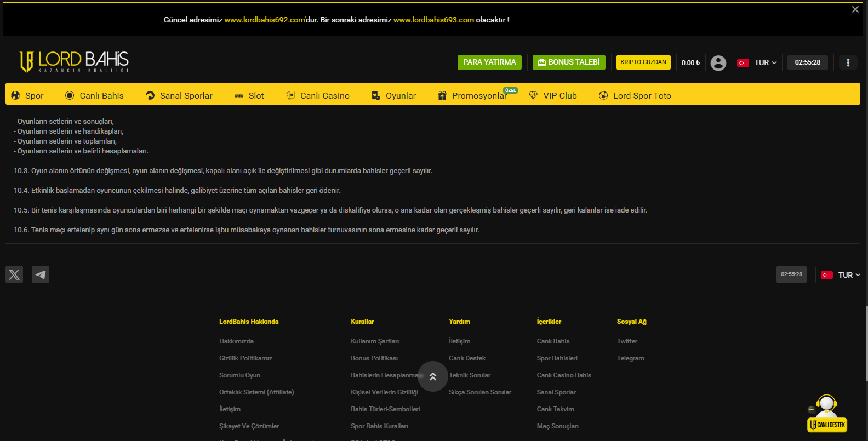Expand the header TUR language dropdown
This screenshot has height=441, width=868.
pyautogui.click(x=766, y=63)
